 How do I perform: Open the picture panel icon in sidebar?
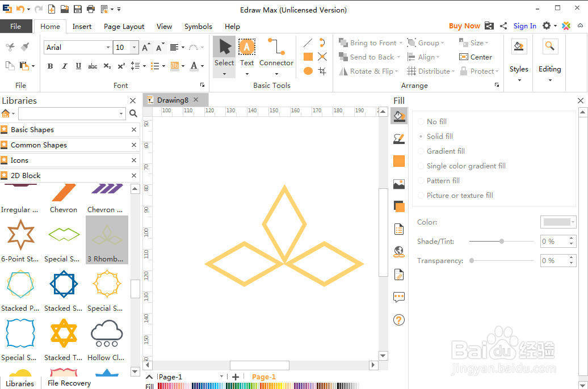398,184
